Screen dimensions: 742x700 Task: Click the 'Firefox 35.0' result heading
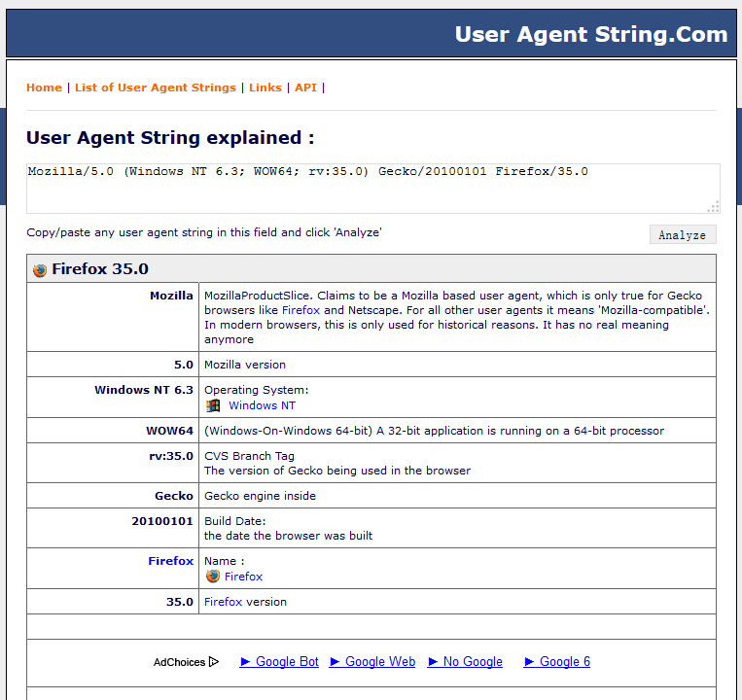click(100, 268)
